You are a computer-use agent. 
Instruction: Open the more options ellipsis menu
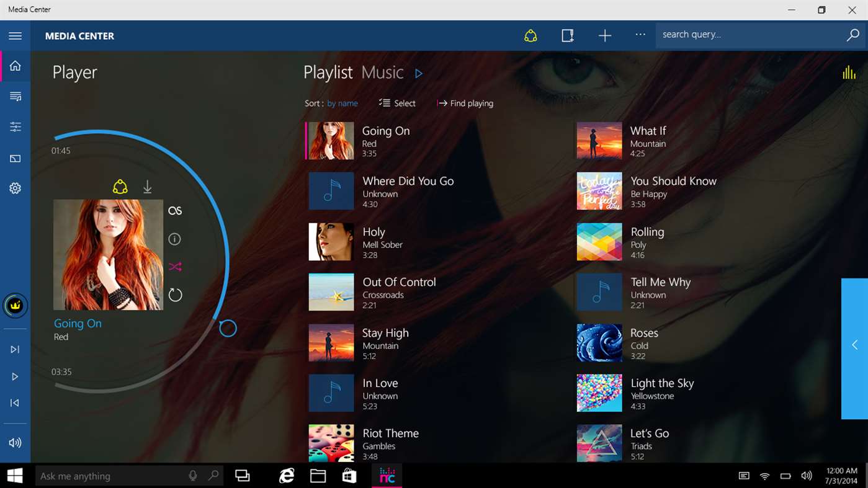pyautogui.click(x=640, y=35)
